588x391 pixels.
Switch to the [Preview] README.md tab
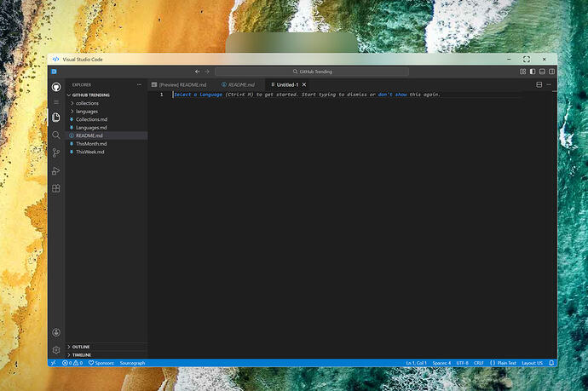point(179,84)
